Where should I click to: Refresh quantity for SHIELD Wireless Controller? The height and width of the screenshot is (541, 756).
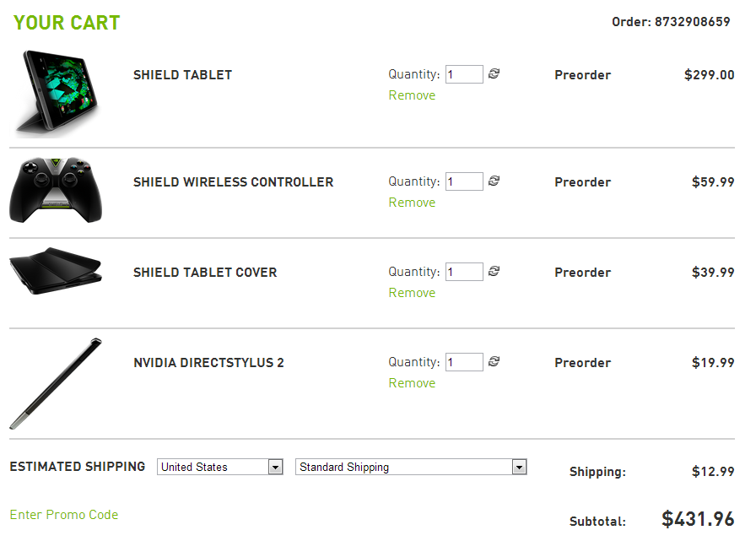494,181
